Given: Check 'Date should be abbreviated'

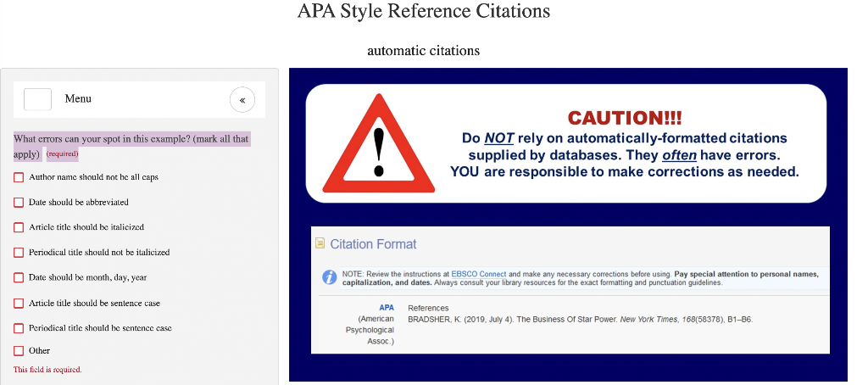Looking at the screenshot, I should click(19, 202).
